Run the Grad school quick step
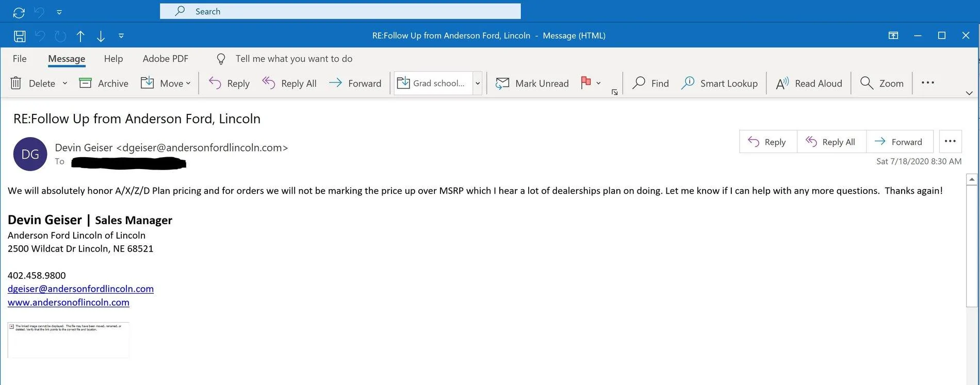 (x=433, y=83)
